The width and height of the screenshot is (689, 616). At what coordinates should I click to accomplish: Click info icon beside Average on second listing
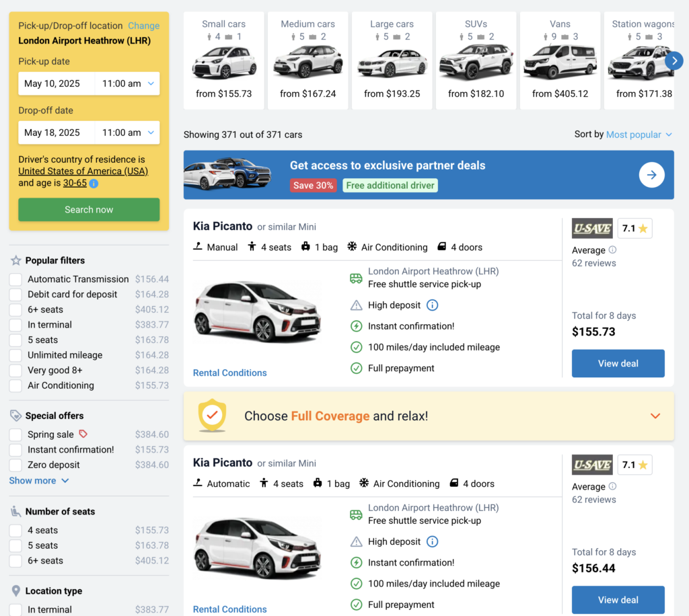point(612,486)
